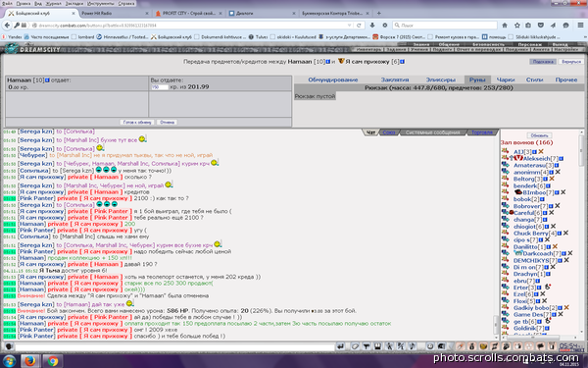Screen dimensions: 588x368
Task: Click the running figure icon in chat toolbar
Action: [x=389, y=346]
